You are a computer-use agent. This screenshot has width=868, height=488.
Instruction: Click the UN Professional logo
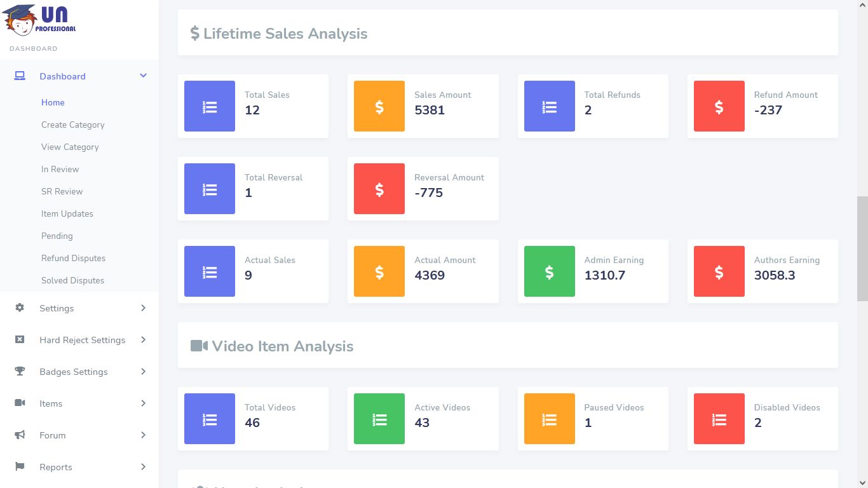pyautogui.click(x=39, y=19)
